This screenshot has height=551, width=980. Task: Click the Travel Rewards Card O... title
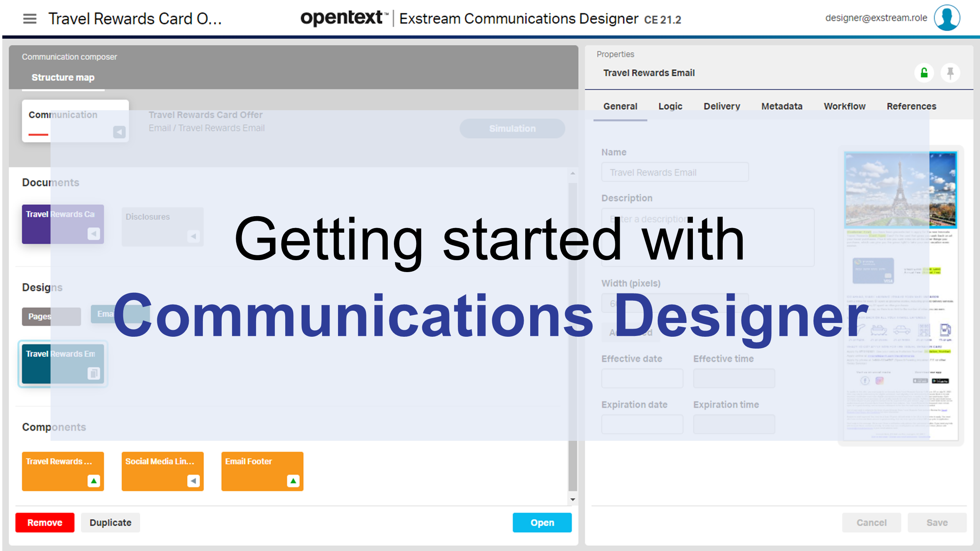[135, 19]
